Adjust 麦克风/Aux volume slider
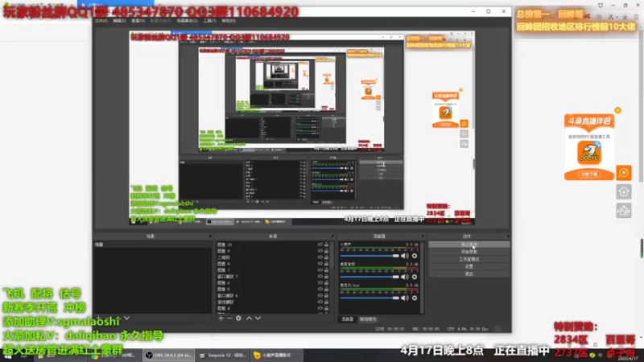 [x=369, y=298]
